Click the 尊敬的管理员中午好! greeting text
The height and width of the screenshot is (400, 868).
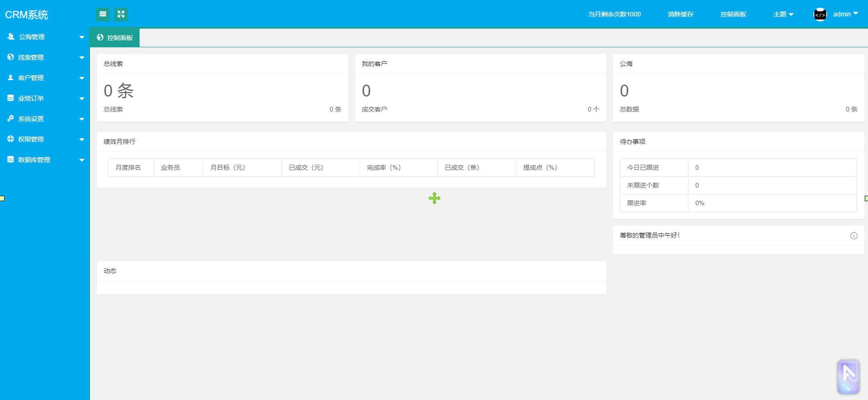coord(650,235)
